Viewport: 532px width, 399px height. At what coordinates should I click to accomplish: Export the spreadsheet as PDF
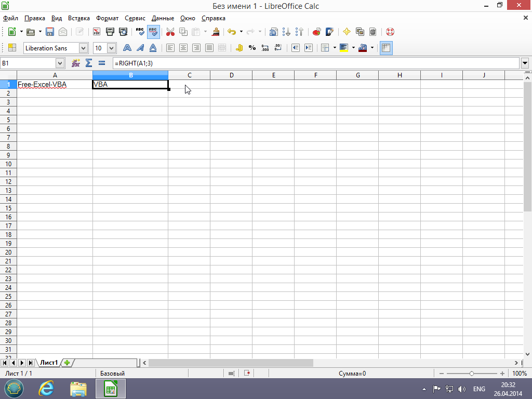pos(96,32)
